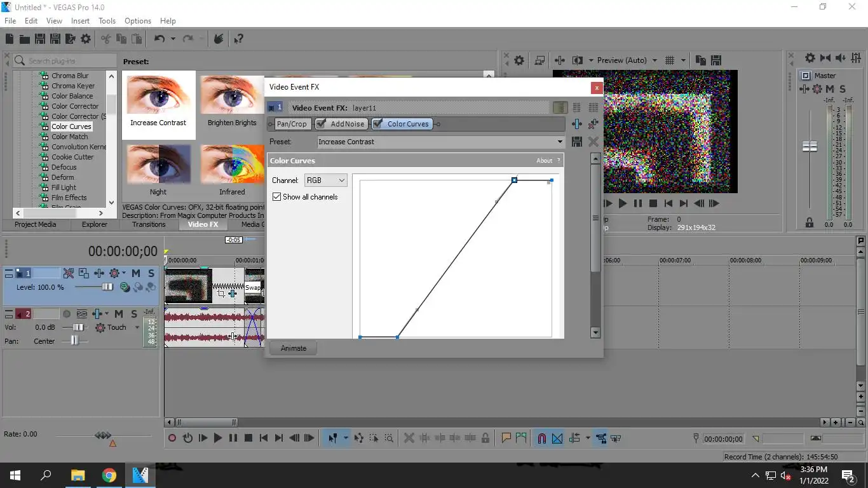
Task: Open the File menu
Action: [10, 21]
